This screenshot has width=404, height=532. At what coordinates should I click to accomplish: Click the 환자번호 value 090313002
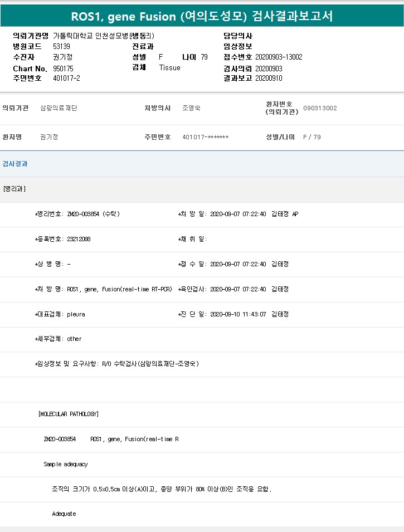[320, 108]
